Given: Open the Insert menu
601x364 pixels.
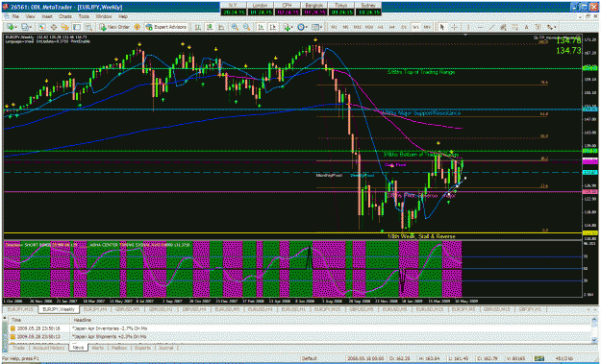Looking at the screenshot, I should click(47, 17).
